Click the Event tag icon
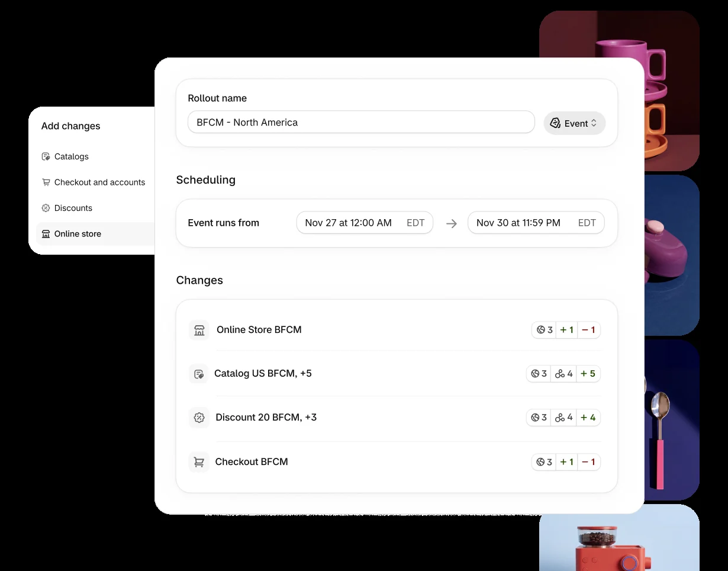Image resolution: width=728 pixels, height=571 pixels. pyautogui.click(x=555, y=123)
